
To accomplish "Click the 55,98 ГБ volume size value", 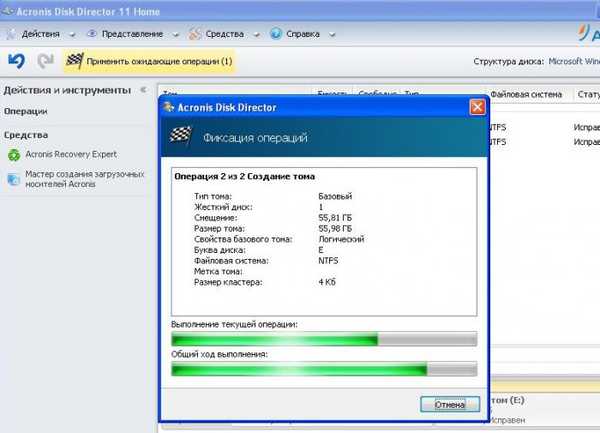I will pyautogui.click(x=335, y=228).
